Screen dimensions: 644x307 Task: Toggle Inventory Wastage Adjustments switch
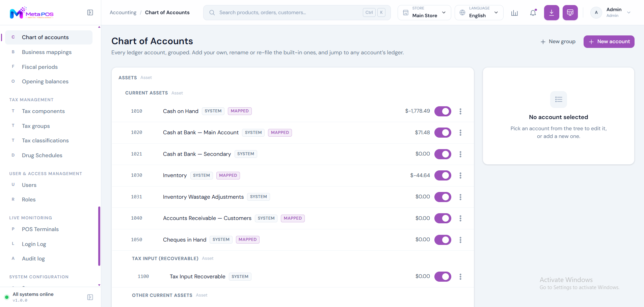tap(443, 197)
